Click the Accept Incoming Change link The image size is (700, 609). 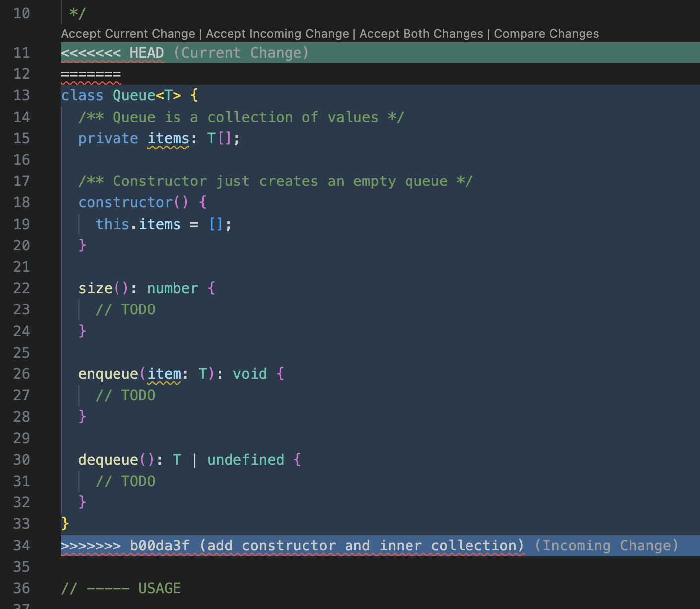277,34
